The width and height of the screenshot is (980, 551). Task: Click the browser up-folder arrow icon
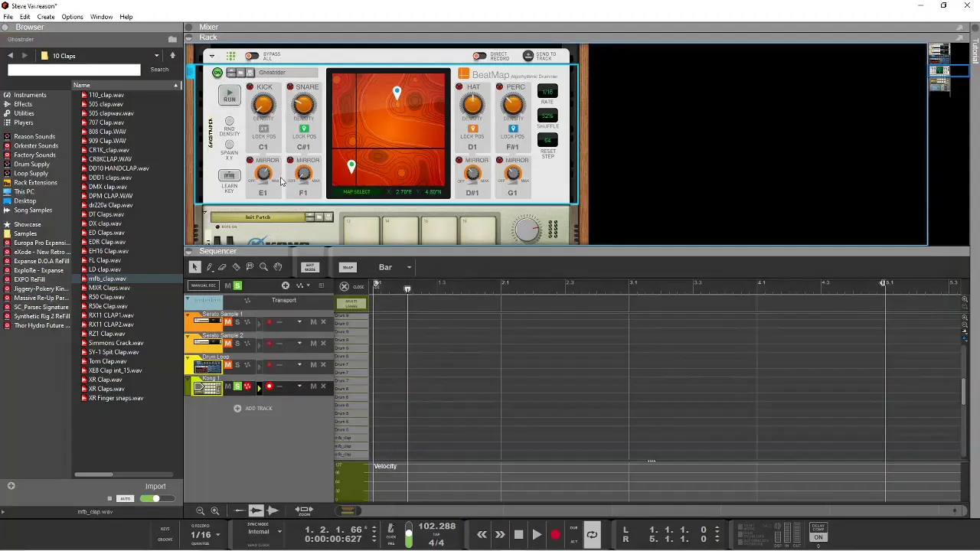tap(172, 56)
